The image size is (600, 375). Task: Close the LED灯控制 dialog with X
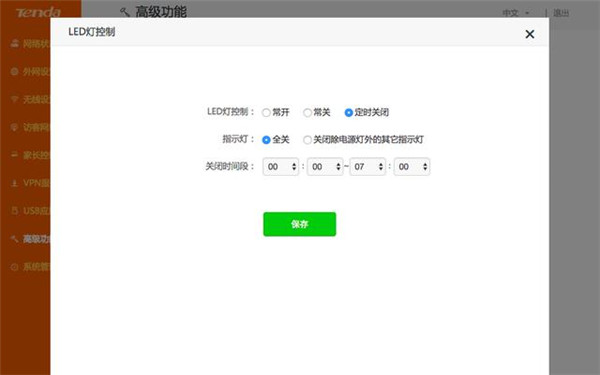[x=530, y=34]
